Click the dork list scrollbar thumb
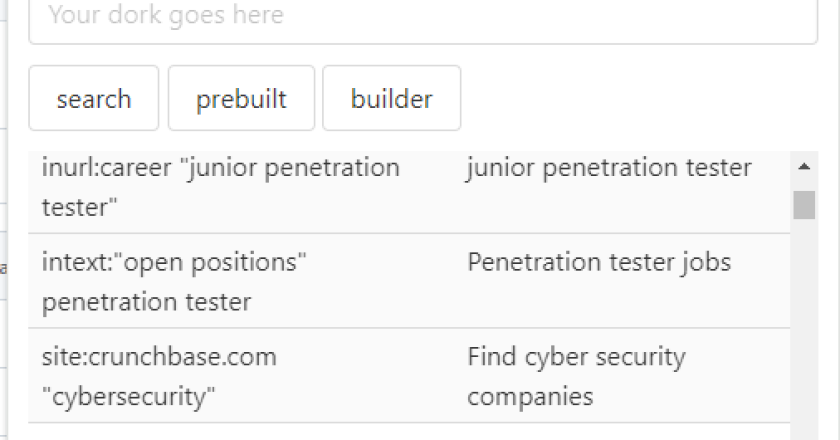 [804, 203]
